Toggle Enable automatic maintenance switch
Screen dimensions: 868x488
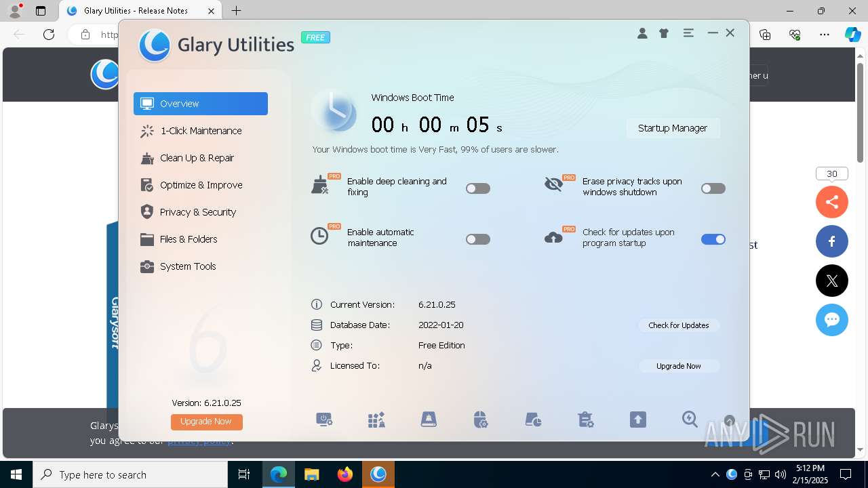pos(478,239)
